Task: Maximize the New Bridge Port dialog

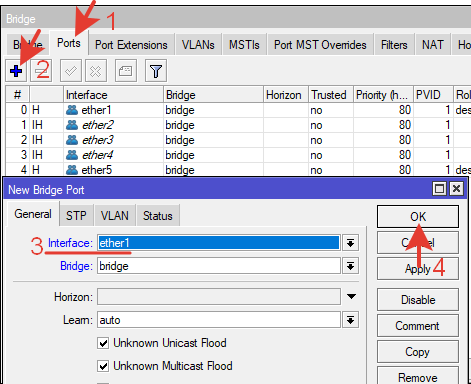Action: [439, 189]
